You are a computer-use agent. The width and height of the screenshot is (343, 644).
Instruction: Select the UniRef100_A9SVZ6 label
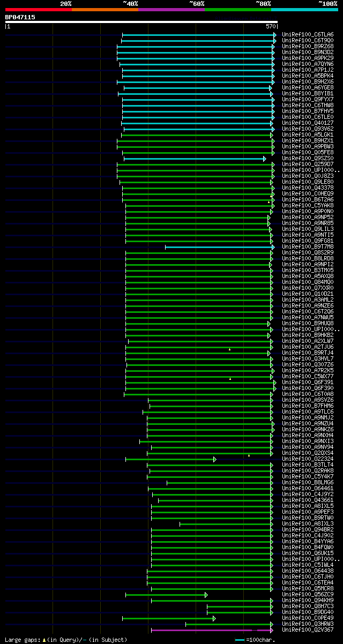pyautogui.click(x=308, y=400)
